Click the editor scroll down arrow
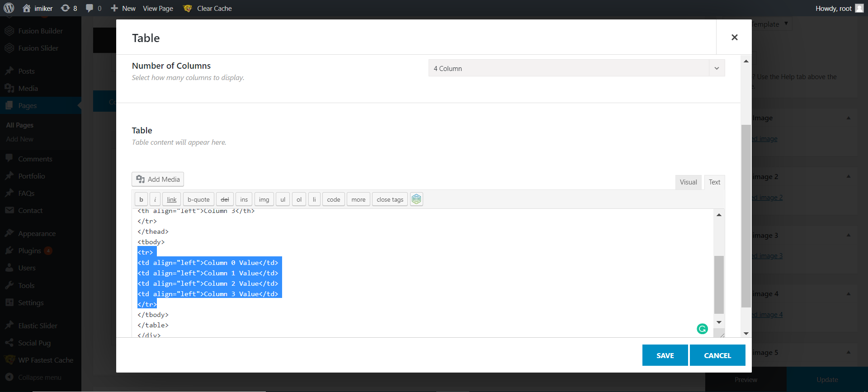This screenshot has width=868, height=392. pos(719,322)
